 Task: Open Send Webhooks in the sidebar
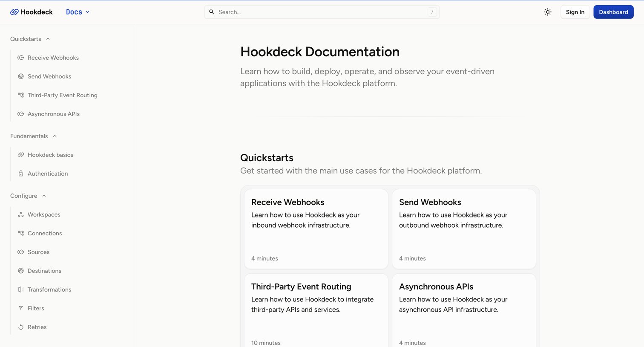pyautogui.click(x=49, y=76)
